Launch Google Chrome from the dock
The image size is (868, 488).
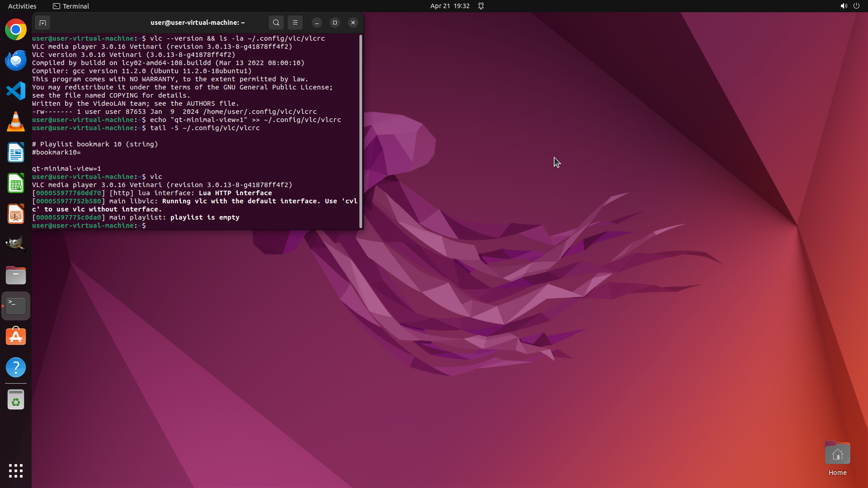(16, 30)
